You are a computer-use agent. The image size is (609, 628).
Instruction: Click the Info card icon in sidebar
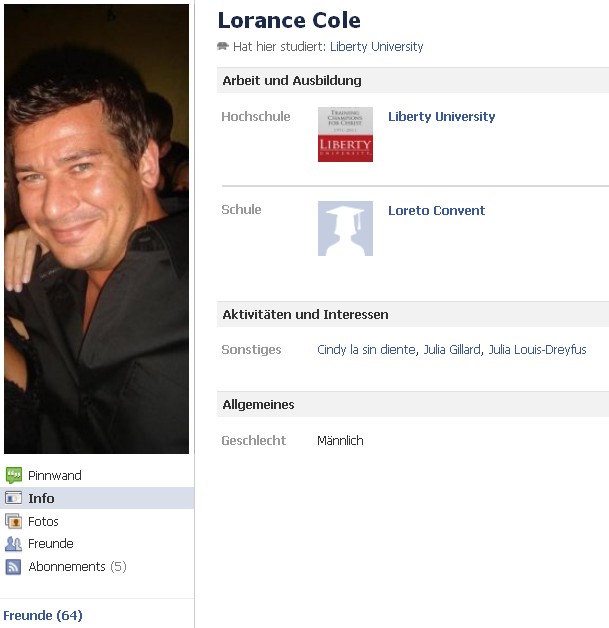(x=13, y=498)
